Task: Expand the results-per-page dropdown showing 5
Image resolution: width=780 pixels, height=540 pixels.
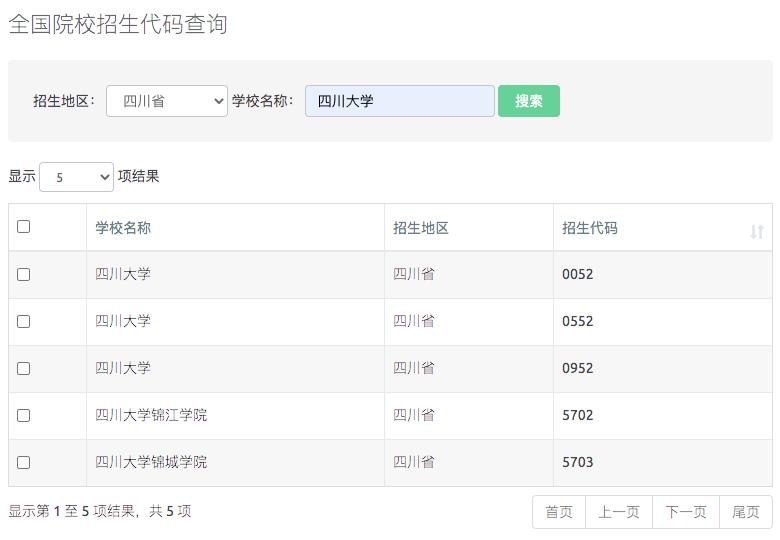Action: 76,177
